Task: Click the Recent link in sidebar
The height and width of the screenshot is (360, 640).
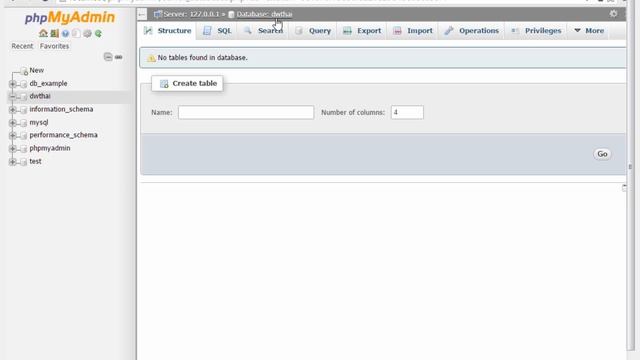Action: [22, 46]
